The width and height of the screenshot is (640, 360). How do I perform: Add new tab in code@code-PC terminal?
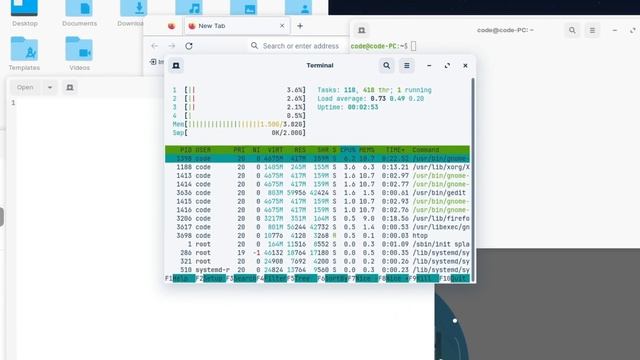pos(362,30)
